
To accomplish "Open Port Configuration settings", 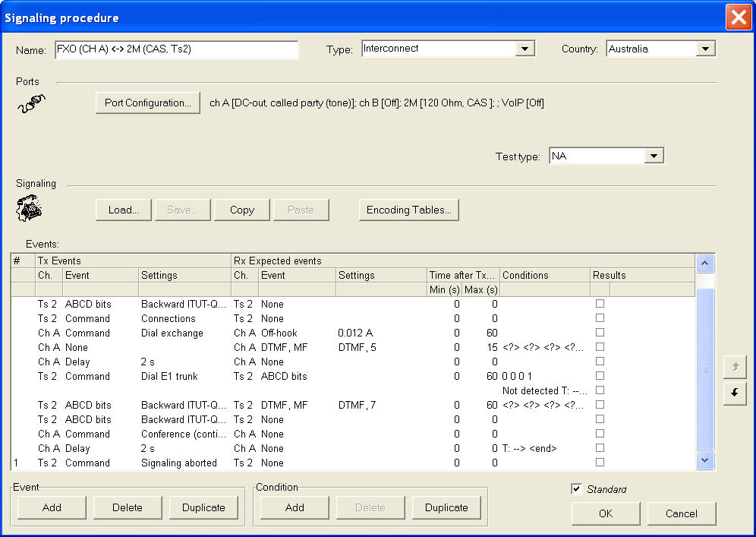I will (x=147, y=103).
